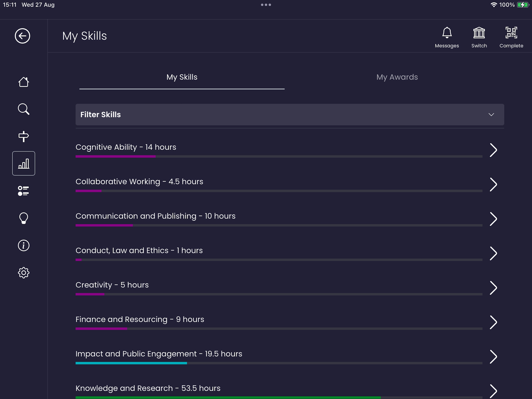
Task: Tap the 15:11 clock in status bar
Action: [x=10, y=5]
